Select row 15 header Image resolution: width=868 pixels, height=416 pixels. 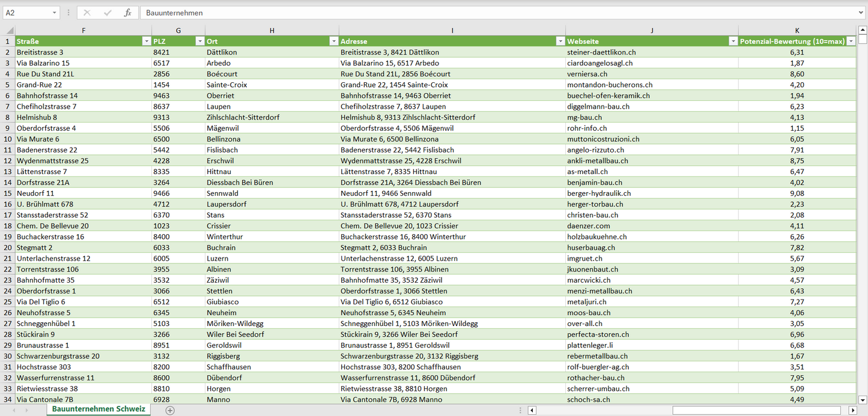point(8,193)
